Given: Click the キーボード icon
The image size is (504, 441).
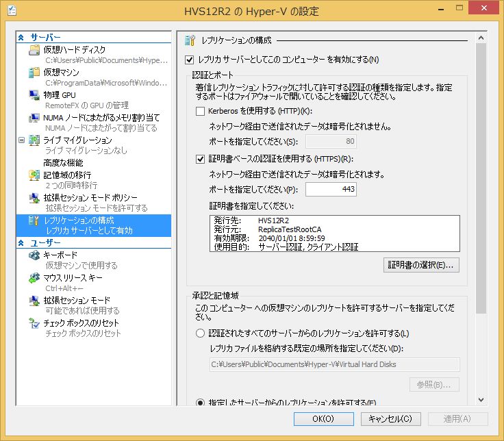Looking at the screenshot, I should coord(34,255).
